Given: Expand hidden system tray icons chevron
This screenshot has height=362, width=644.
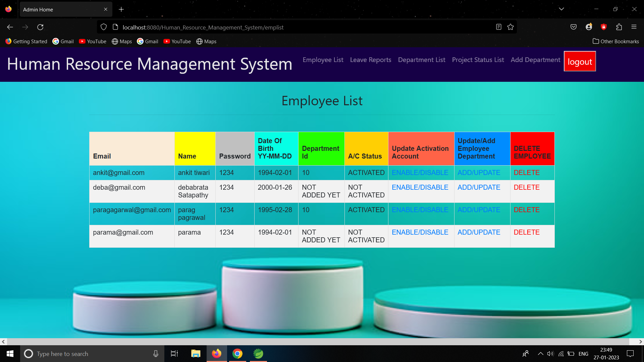Looking at the screenshot, I should tap(540, 354).
